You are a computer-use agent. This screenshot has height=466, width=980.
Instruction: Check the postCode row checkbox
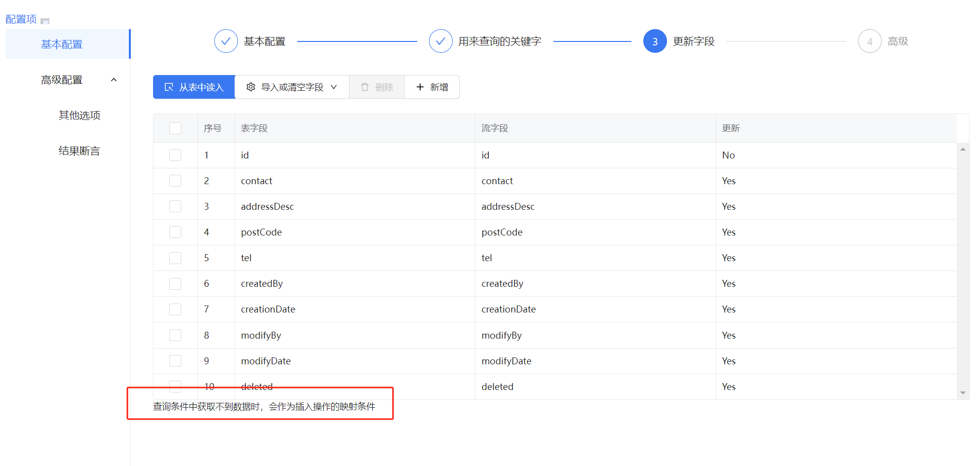(175, 232)
